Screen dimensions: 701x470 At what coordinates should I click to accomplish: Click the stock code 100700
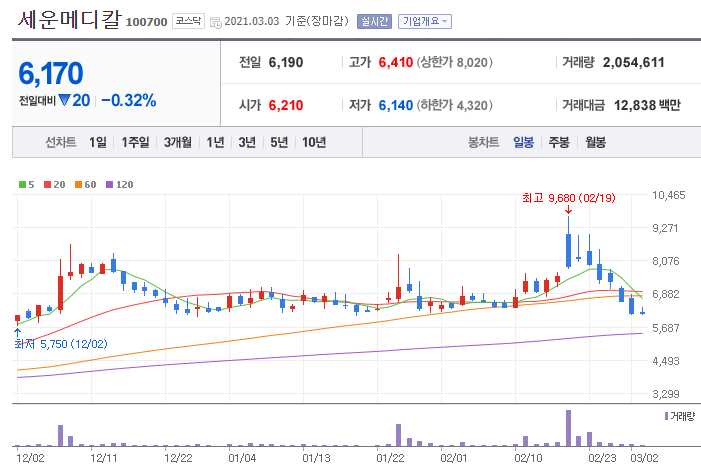(x=146, y=22)
